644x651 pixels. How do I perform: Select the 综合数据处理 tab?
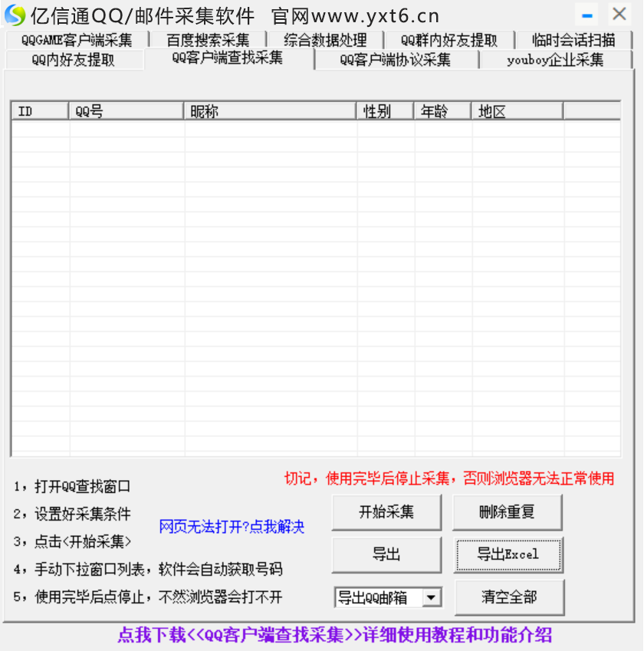[x=325, y=41]
